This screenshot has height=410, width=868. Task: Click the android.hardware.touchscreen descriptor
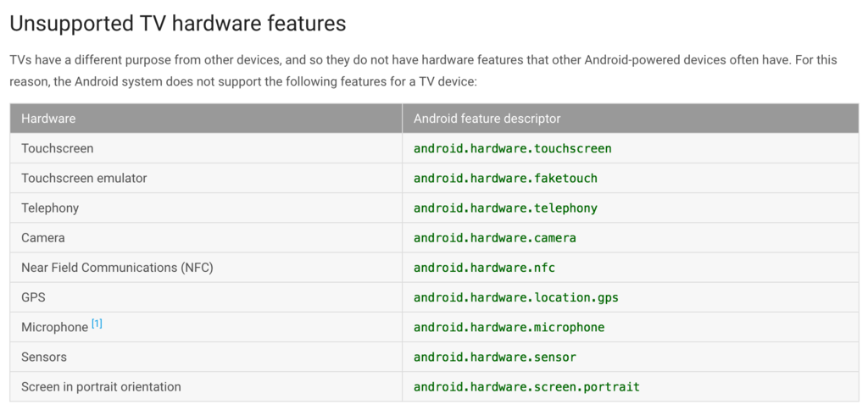[x=512, y=148]
